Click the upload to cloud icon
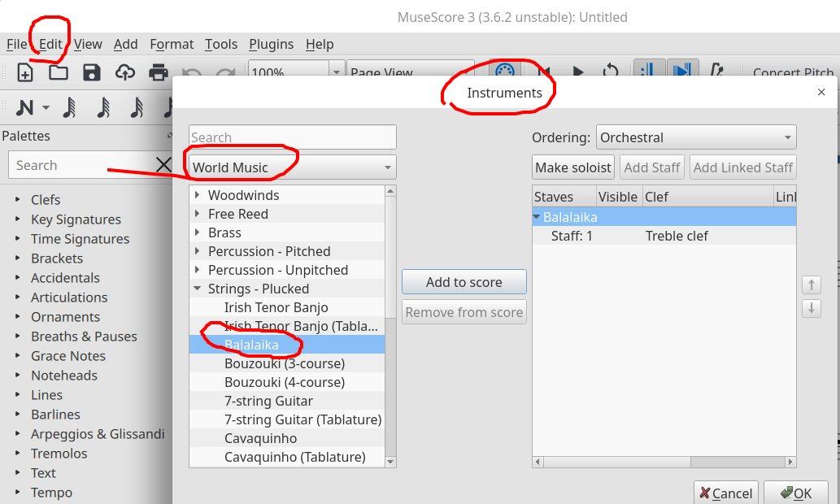 (x=125, y=72)
